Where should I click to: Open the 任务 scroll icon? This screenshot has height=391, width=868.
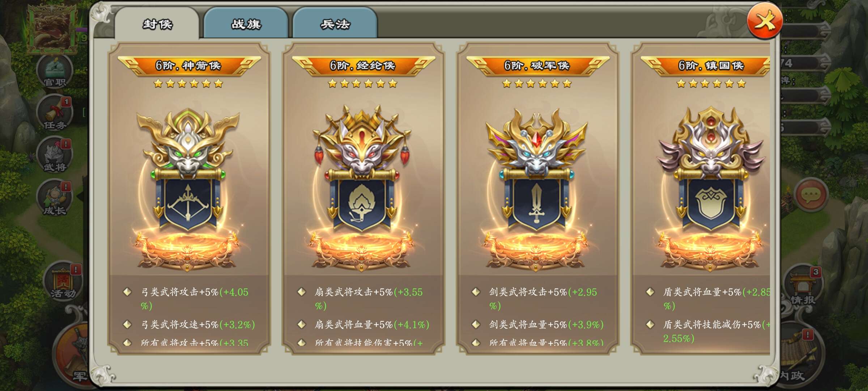[55, 114]
